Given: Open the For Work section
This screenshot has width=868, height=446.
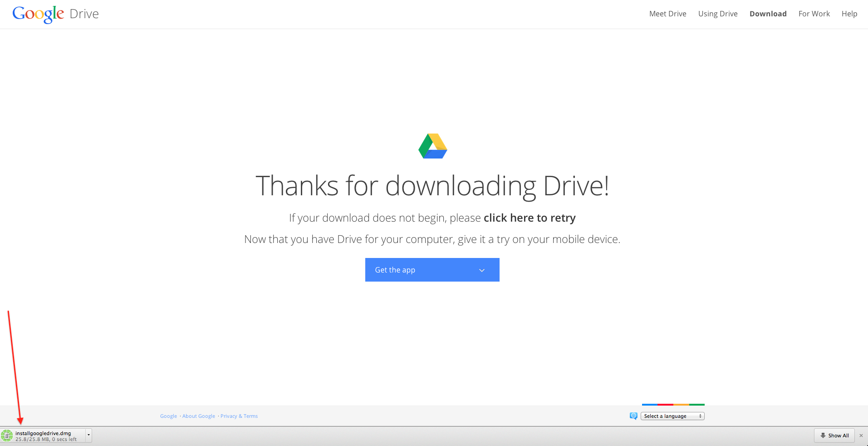Looking at the screenshot, I should pyautogui.click(x=814, y=14).
